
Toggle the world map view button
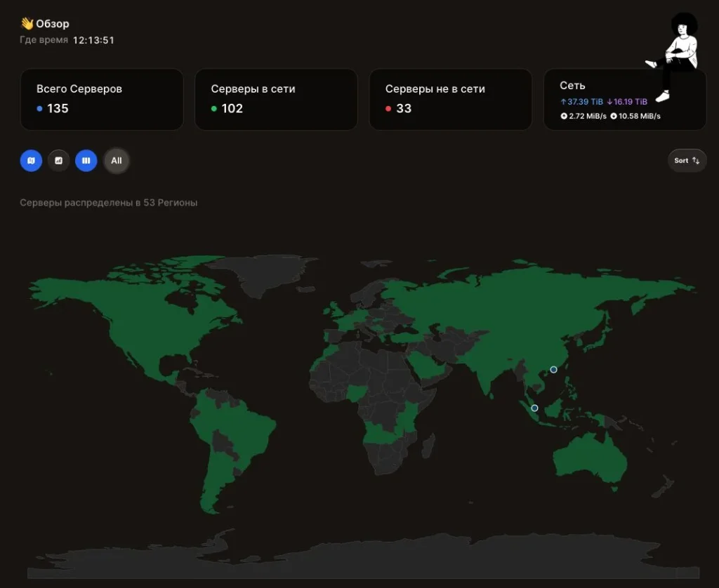tap(31, 161)
